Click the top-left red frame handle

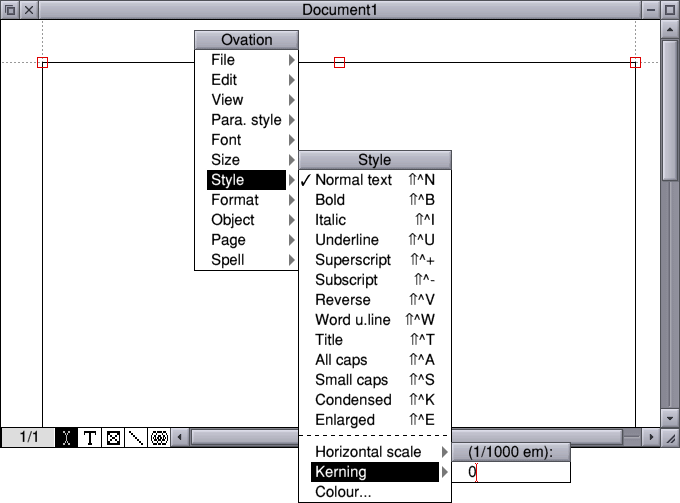pyautogui.click(x=42, y=62)
